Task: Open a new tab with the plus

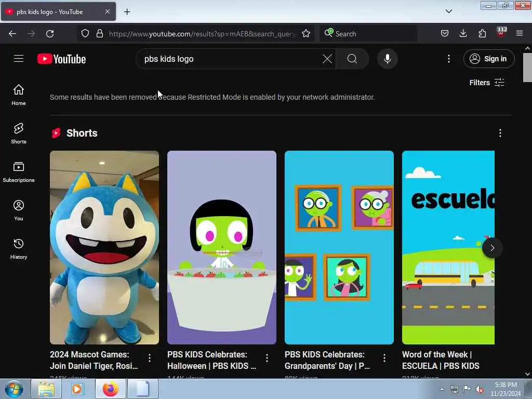Action: pos(127,12)
